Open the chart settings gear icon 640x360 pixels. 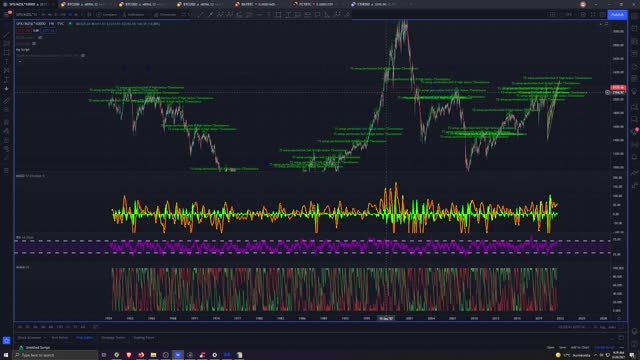(x=583, y=15)
